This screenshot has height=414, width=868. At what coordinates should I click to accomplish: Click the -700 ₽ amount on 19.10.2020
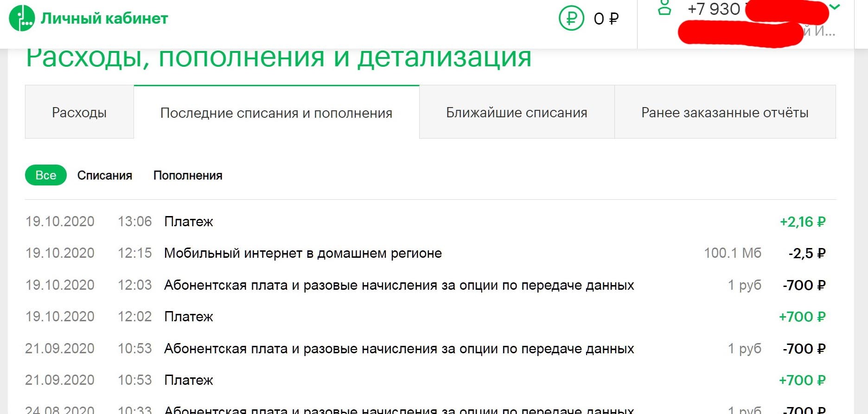804,285
